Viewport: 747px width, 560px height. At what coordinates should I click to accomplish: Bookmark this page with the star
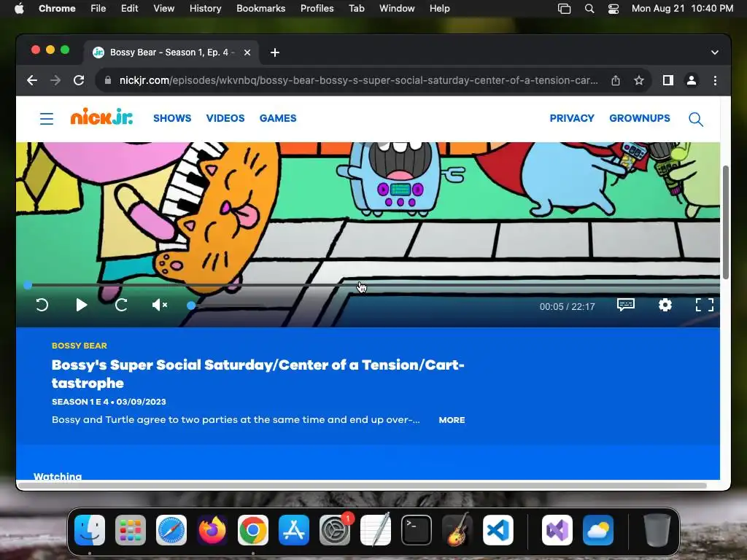pos(639,80)
